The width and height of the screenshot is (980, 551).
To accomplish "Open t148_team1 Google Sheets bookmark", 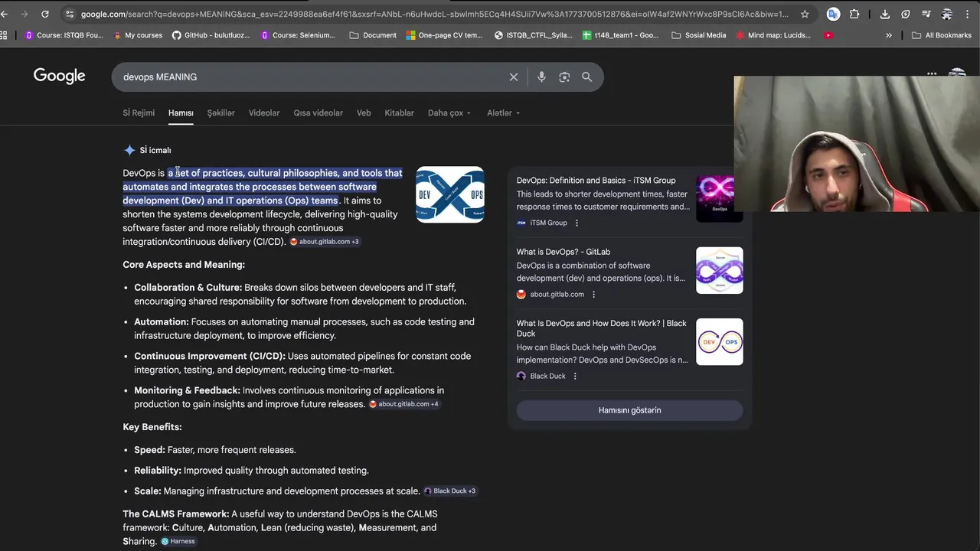I will coord(621,35).
